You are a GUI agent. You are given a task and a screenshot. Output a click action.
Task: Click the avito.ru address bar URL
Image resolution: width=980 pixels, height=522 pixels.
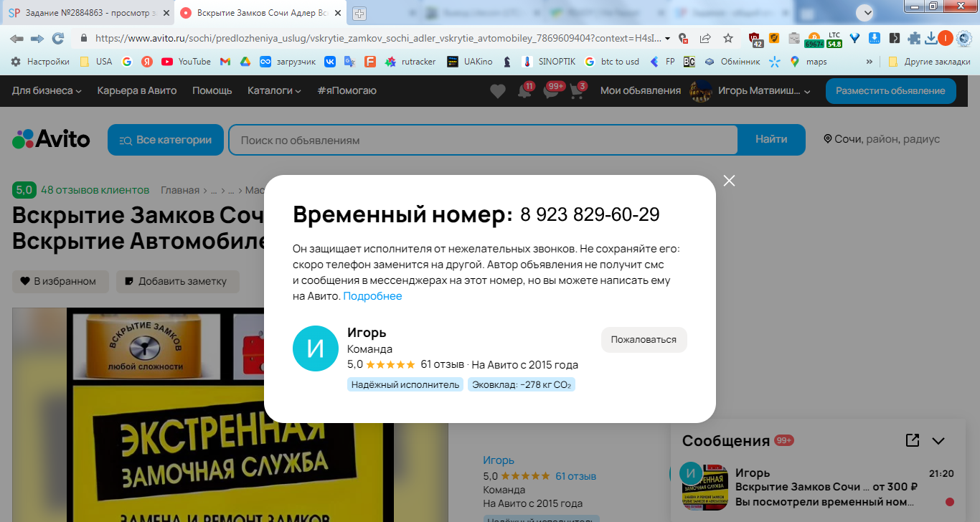tap(378, 38)
